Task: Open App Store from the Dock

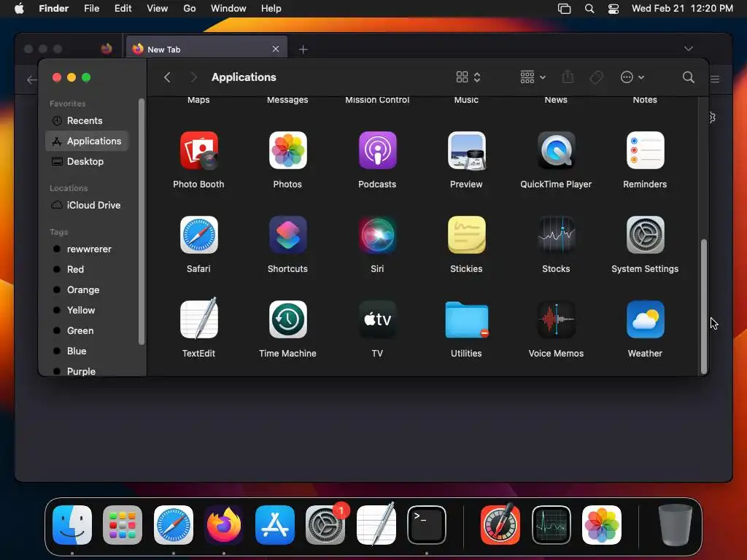Action: [275, 525]
